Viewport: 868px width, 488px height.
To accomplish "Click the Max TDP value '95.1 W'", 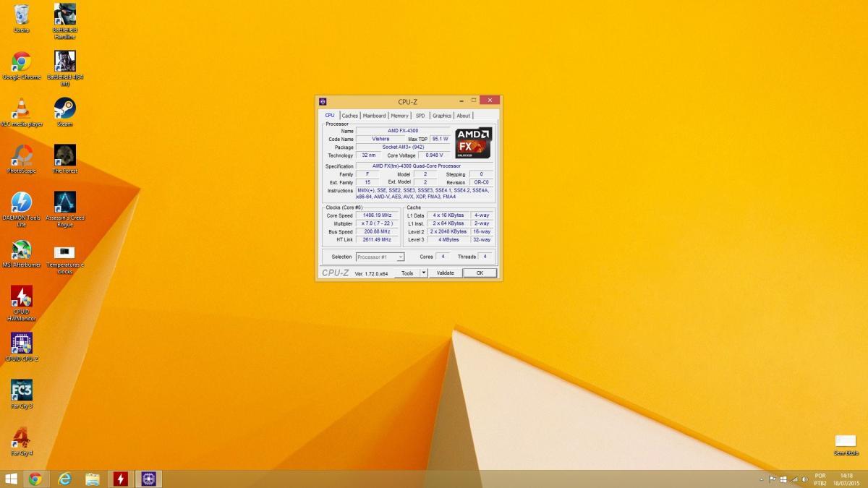I will tap(440, 139).
